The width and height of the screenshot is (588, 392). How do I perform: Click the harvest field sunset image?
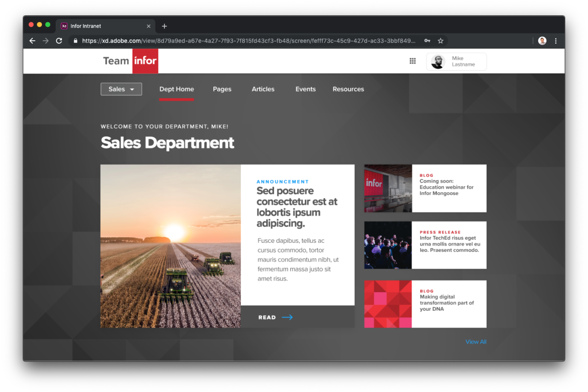click(x=170, y=246)
